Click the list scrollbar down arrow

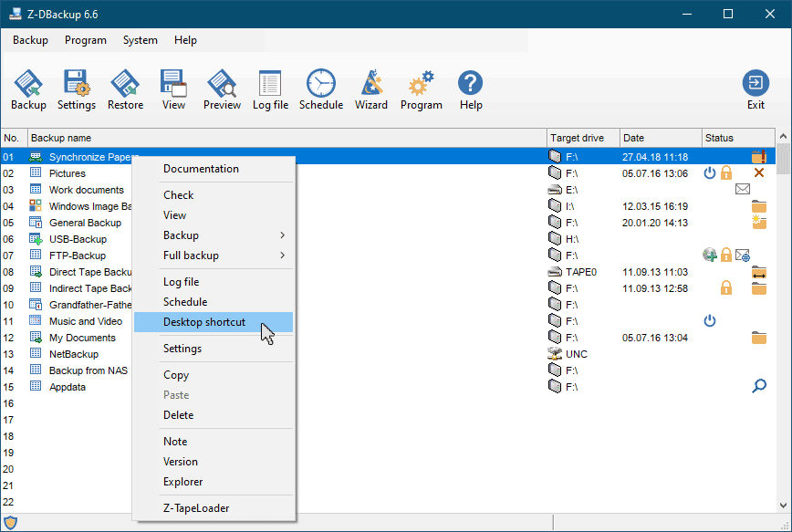point(783,506)
